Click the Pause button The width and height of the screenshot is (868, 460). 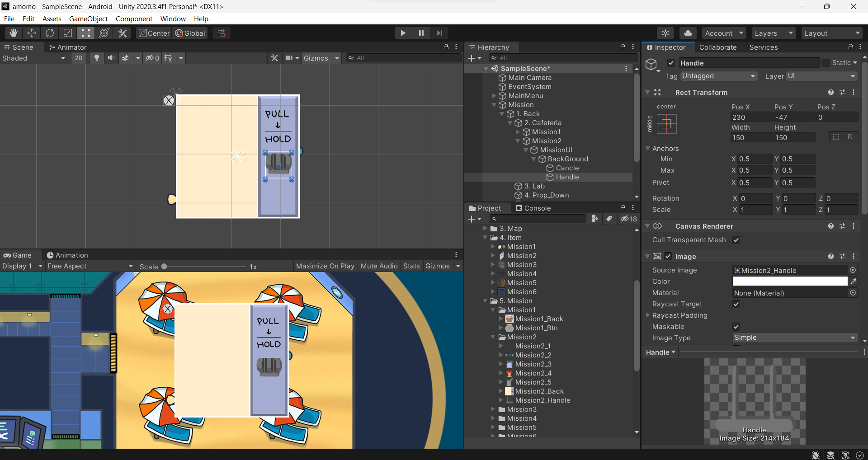click(421, 33)
